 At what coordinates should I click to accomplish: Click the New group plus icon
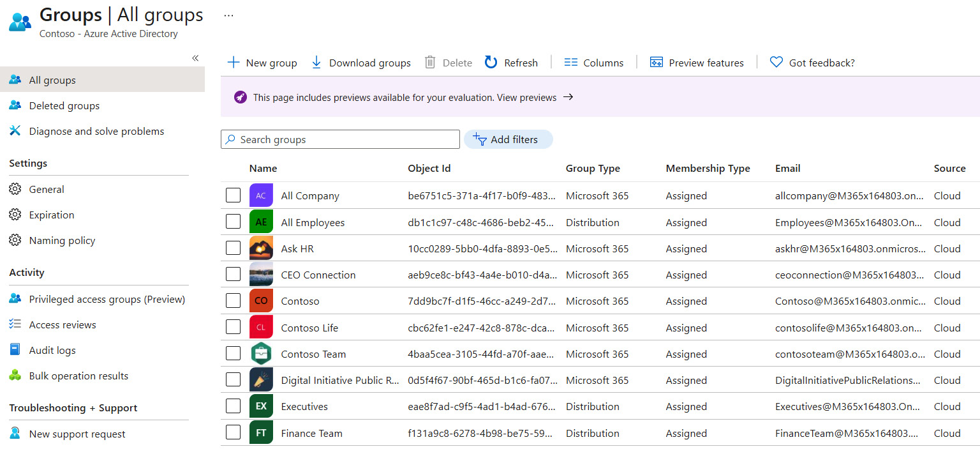click(x=234, y=63)
